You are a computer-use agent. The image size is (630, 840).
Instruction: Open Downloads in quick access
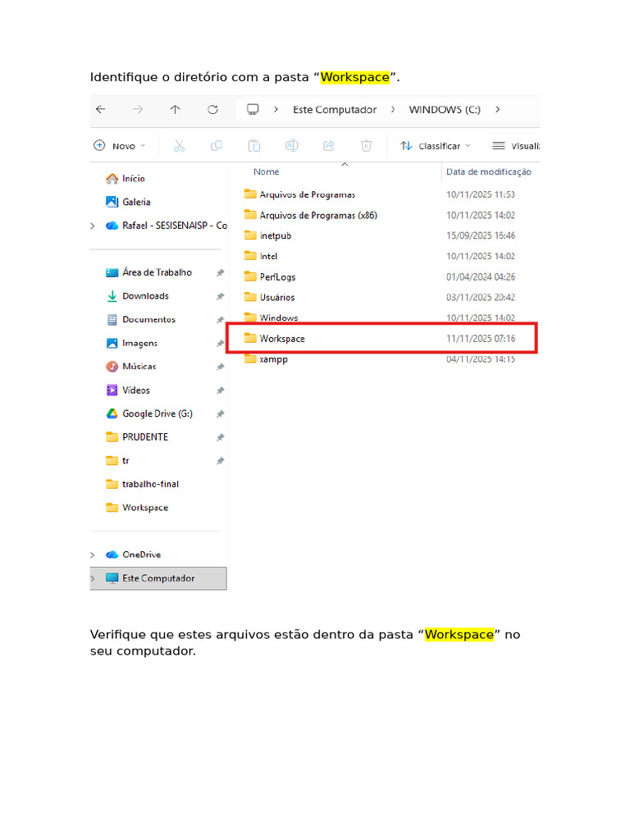click(x=138, y=296)
